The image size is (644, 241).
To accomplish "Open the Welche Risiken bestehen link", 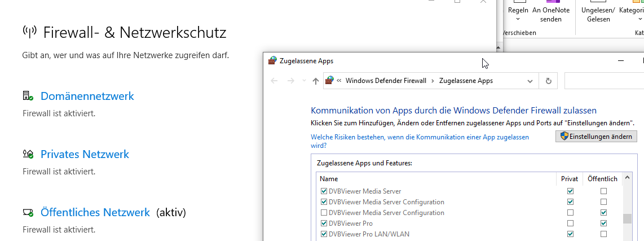I will coord(420,141).
